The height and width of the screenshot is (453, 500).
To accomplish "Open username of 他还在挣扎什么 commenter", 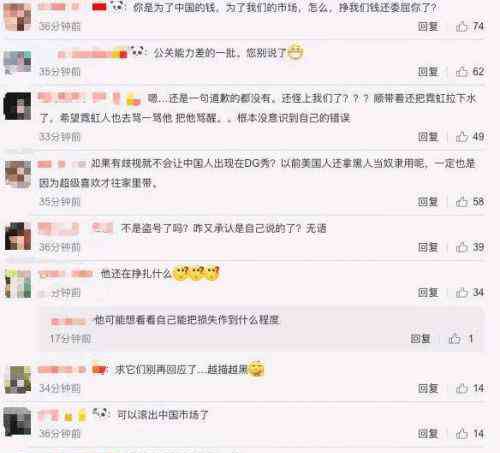I will 65,274.
